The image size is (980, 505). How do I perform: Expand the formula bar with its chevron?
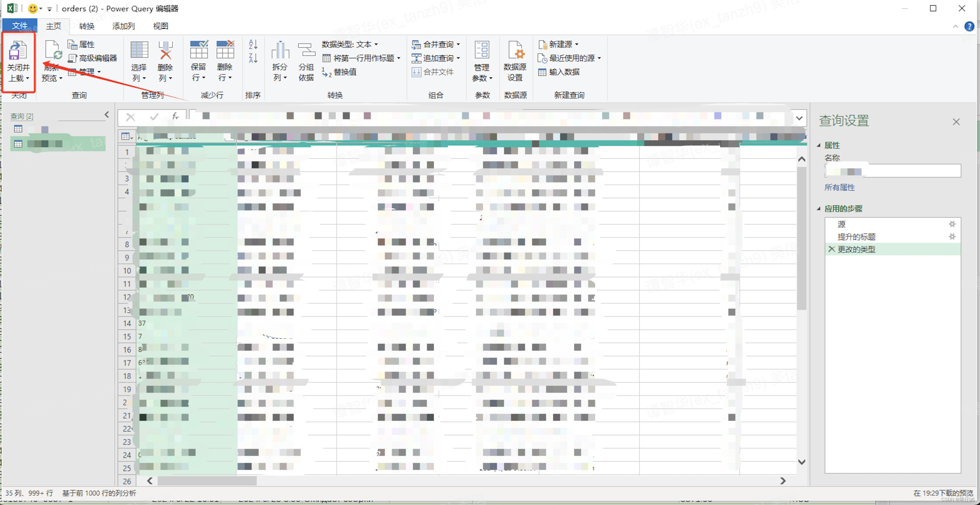[799, 118]
